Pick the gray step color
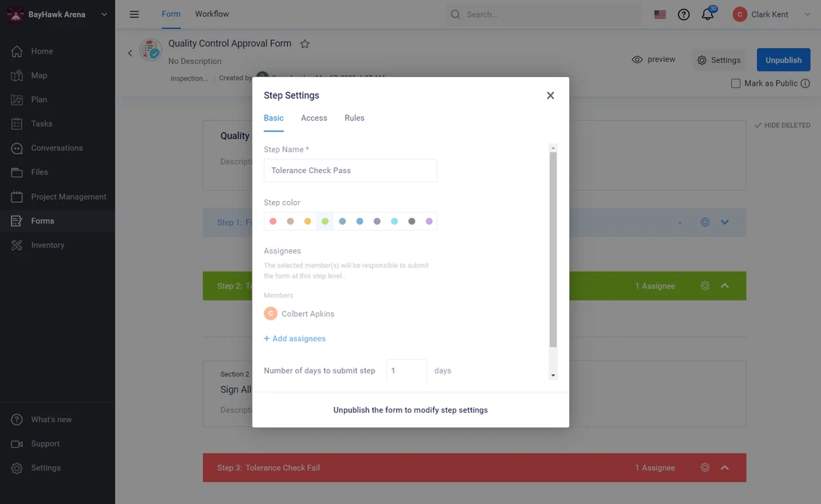 (x=411, y=221)
